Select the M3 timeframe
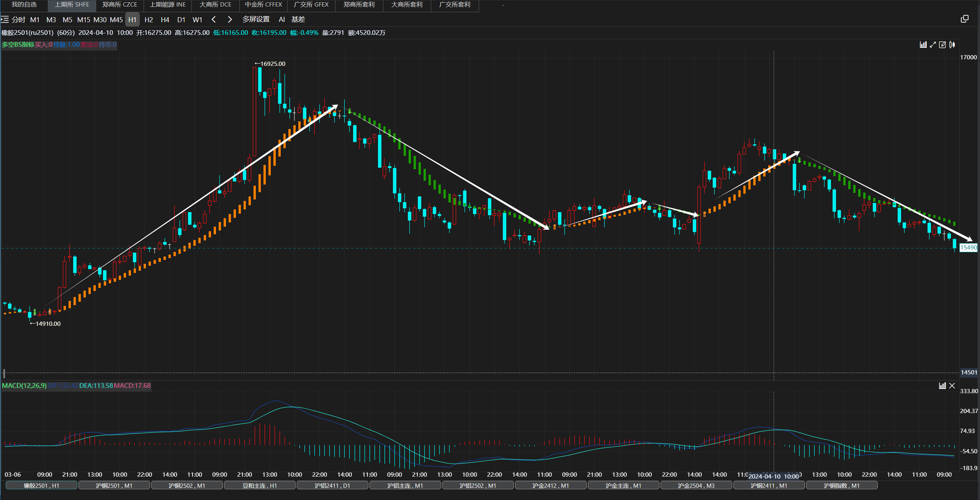Screen dimensions: 980x500 click(x=51, y=20)
